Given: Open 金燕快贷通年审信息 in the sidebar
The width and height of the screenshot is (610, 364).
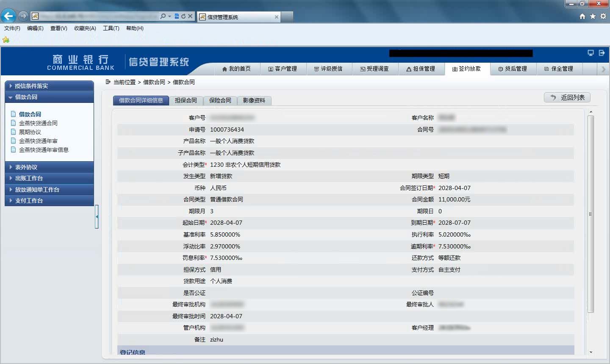Looking at the screenshot, I should [x=44, y=150].
